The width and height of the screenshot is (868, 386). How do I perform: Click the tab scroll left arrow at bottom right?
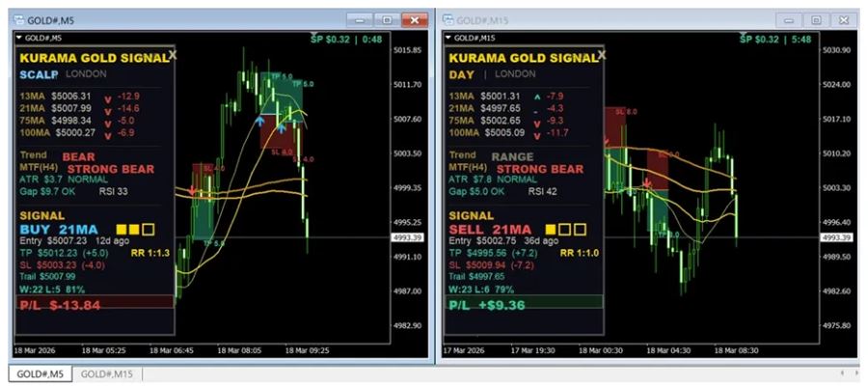coord(843,373)
